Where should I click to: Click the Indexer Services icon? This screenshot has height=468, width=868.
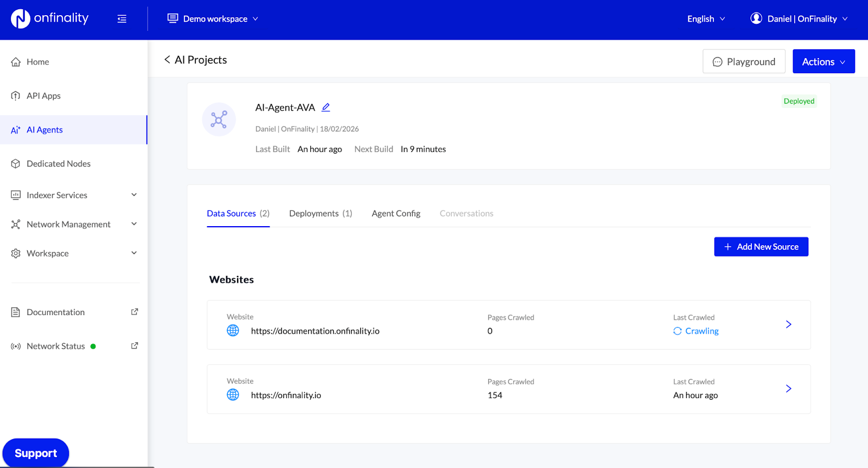point(16,195)
